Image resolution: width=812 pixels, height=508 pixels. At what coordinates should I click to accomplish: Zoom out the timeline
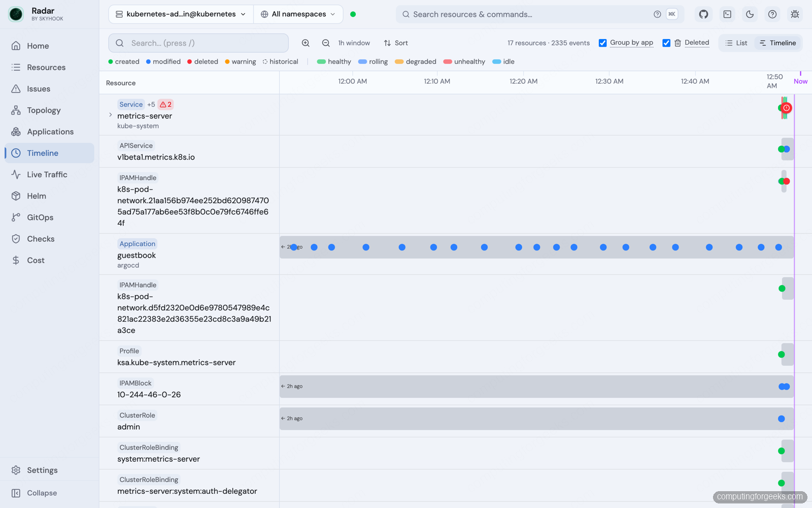[x=326, y=43]
